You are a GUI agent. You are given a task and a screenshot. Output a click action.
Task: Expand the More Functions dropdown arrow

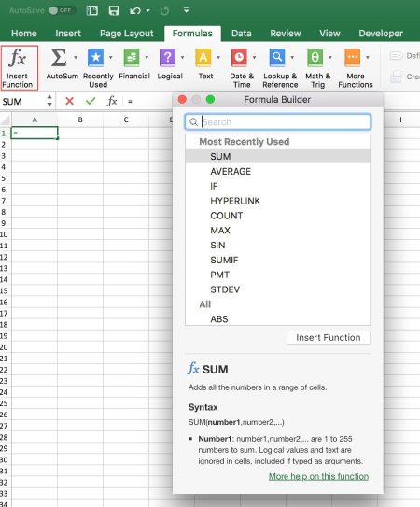point(368,57)
